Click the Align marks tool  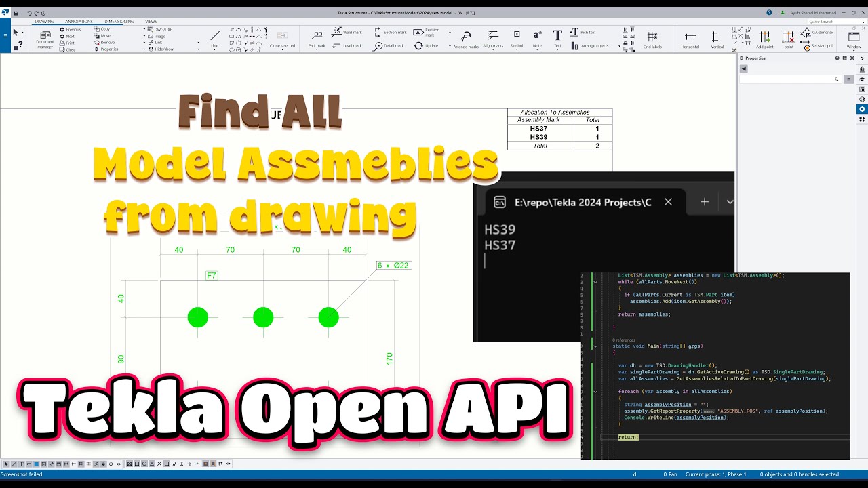pos(493,39)
